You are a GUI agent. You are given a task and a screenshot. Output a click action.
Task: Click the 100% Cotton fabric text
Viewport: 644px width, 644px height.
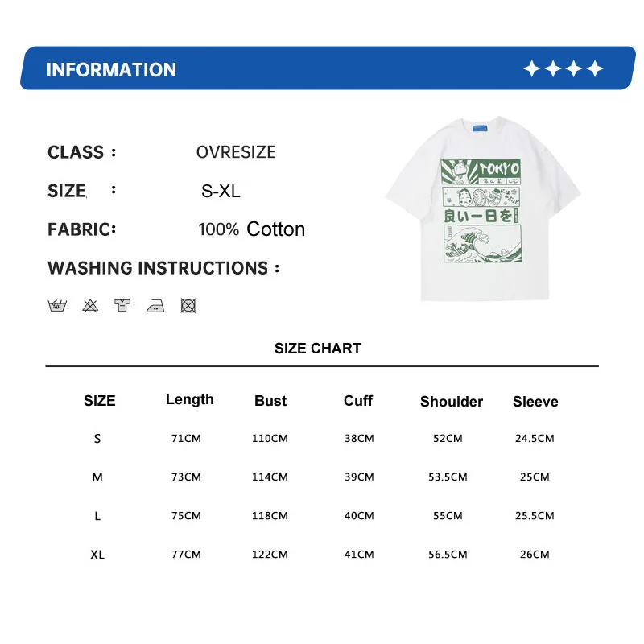[251, 229]
